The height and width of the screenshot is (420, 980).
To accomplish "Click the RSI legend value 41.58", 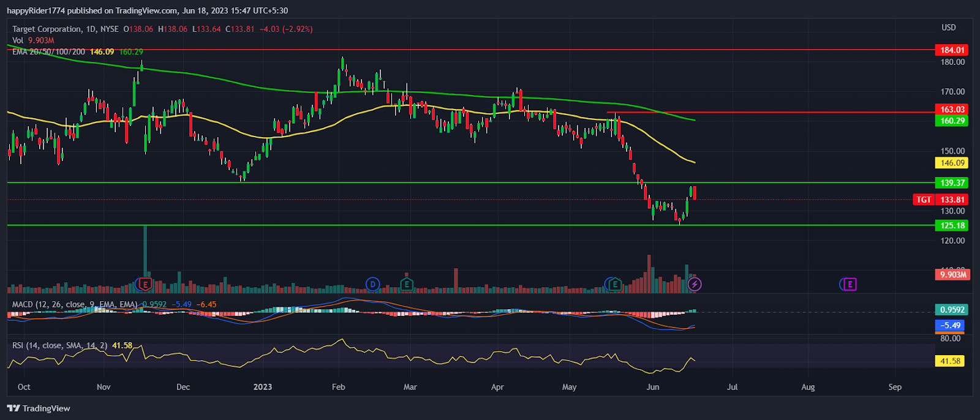I will click(122, 345).
